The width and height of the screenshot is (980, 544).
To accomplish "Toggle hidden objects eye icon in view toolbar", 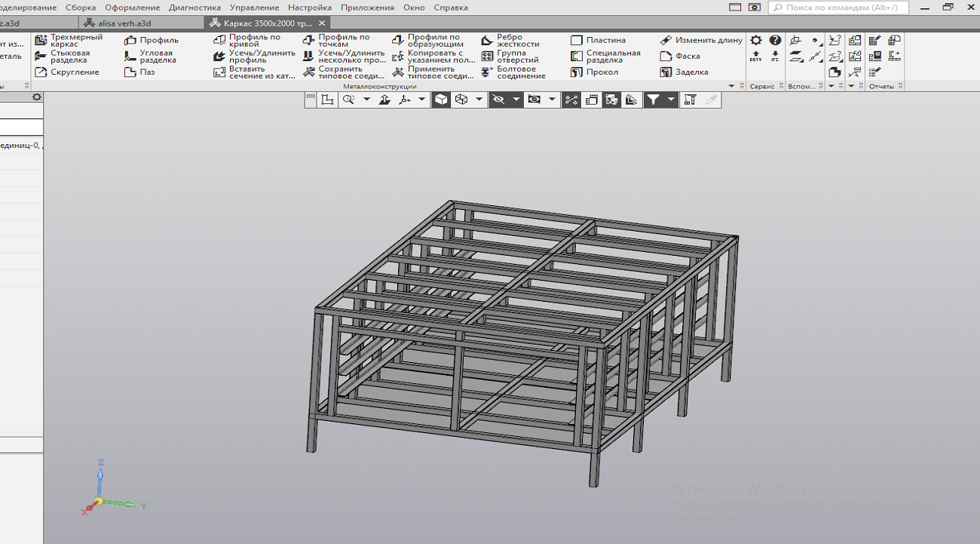I will (x=498, y=100).
